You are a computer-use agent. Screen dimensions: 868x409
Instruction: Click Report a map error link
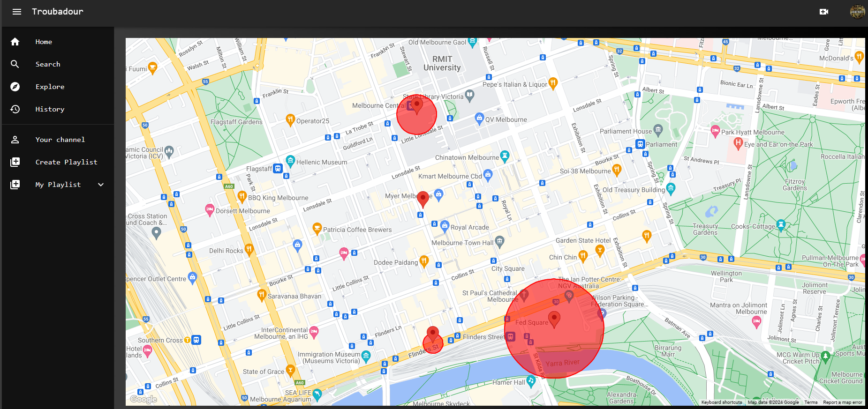tap(843, 402)
